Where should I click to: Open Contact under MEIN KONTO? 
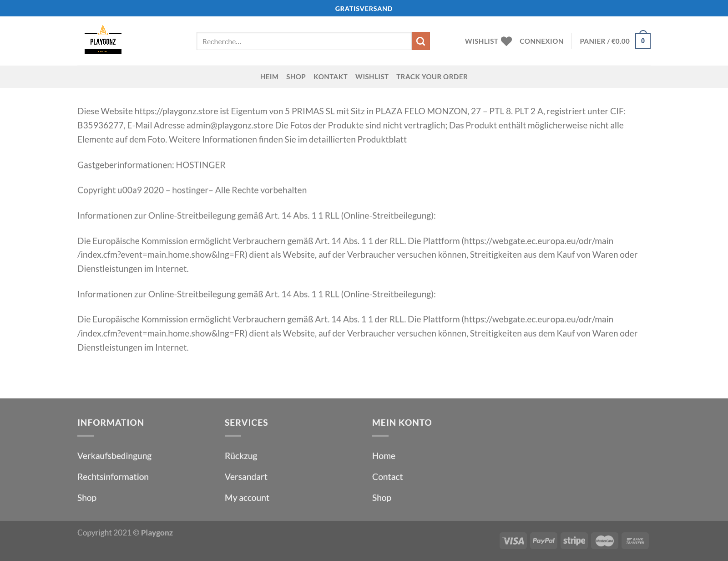387,477
